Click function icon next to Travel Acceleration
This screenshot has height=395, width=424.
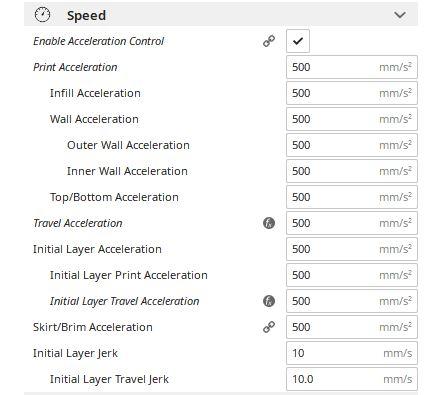(269, 223)
